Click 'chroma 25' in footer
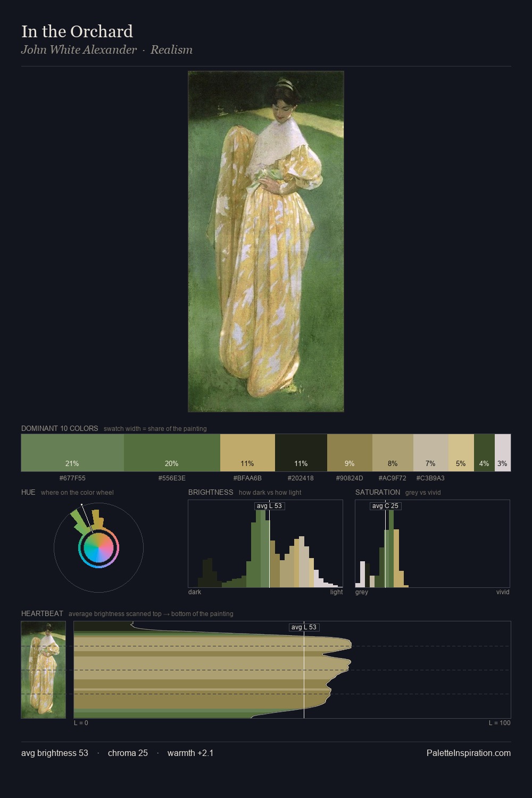The height and width of the screenshot is (798, 532). point(128,753)
